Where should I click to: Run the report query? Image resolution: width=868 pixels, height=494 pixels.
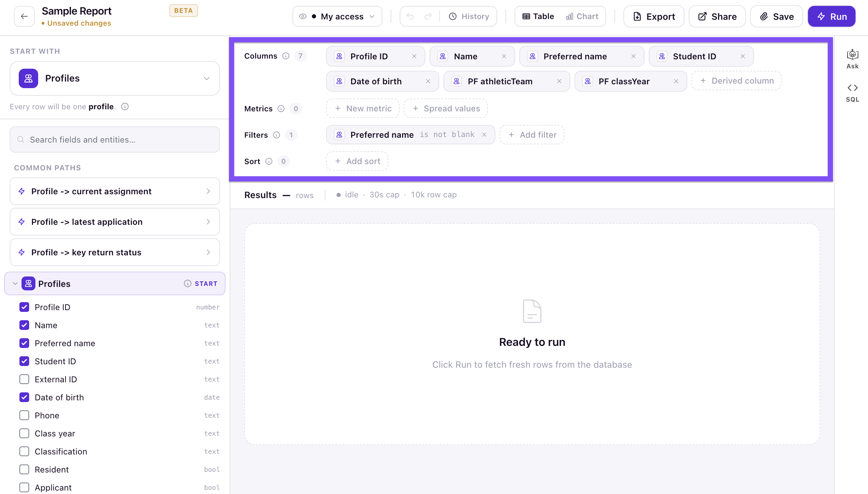[832, 16]
